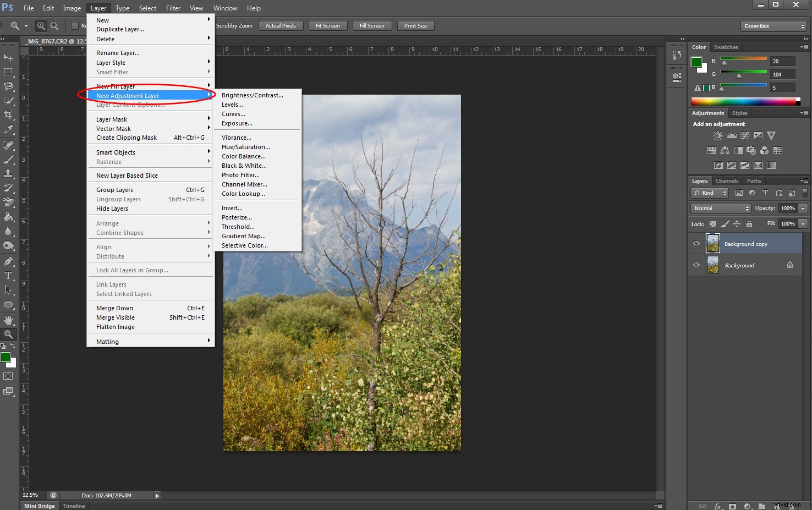
Task: Choose Selective Color from the submenu
Action: [244, 245]
